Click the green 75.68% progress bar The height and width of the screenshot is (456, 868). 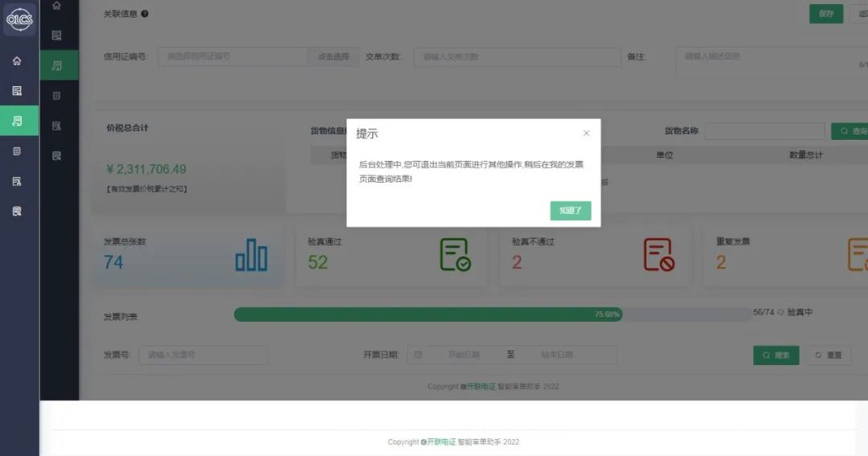point(428,314)
